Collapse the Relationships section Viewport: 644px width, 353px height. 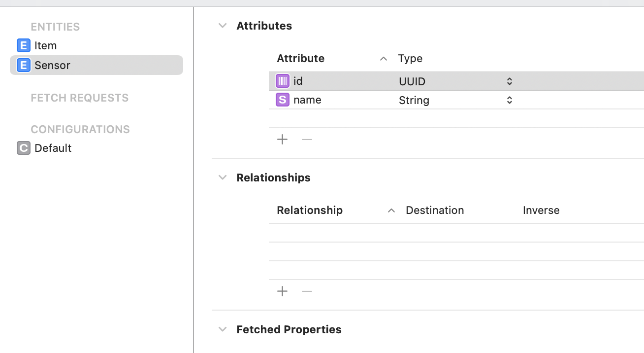223,177
